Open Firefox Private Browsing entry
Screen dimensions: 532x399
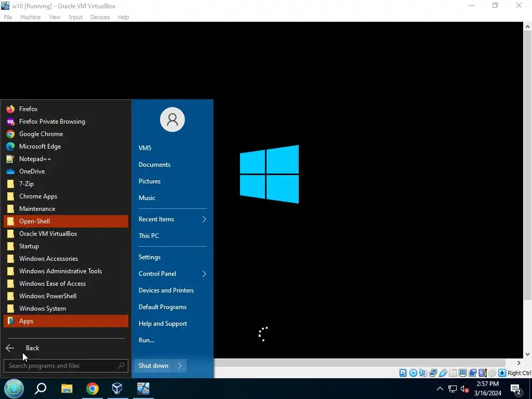point(66,122)
